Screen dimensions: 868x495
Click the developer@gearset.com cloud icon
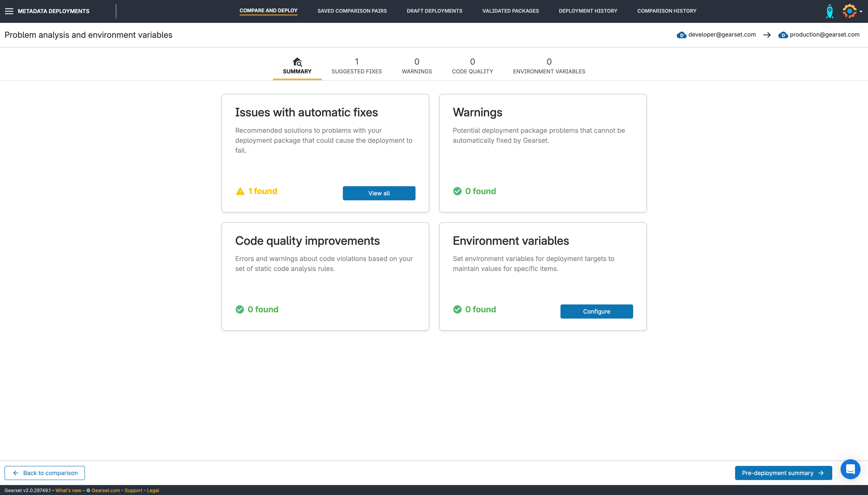(682, 35)
